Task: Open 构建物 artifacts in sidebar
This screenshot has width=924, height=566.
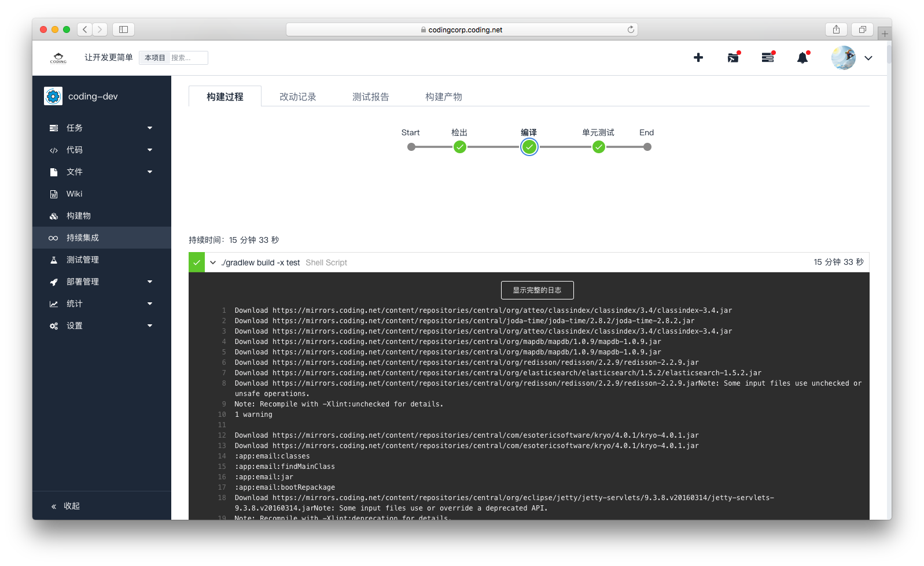Action: point(78,216)
